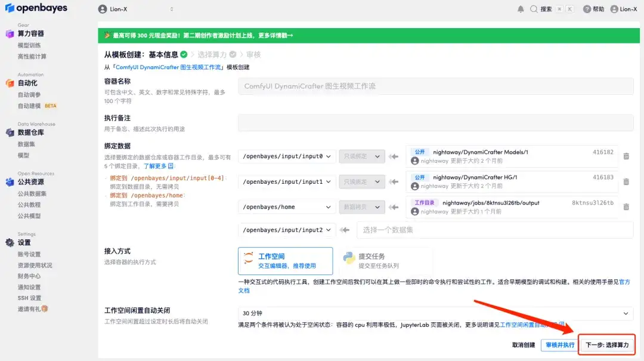This screenshot has width=644, height=361.
Task: Open 公共数据集 in sidebar
Action: tap(32, 194)
